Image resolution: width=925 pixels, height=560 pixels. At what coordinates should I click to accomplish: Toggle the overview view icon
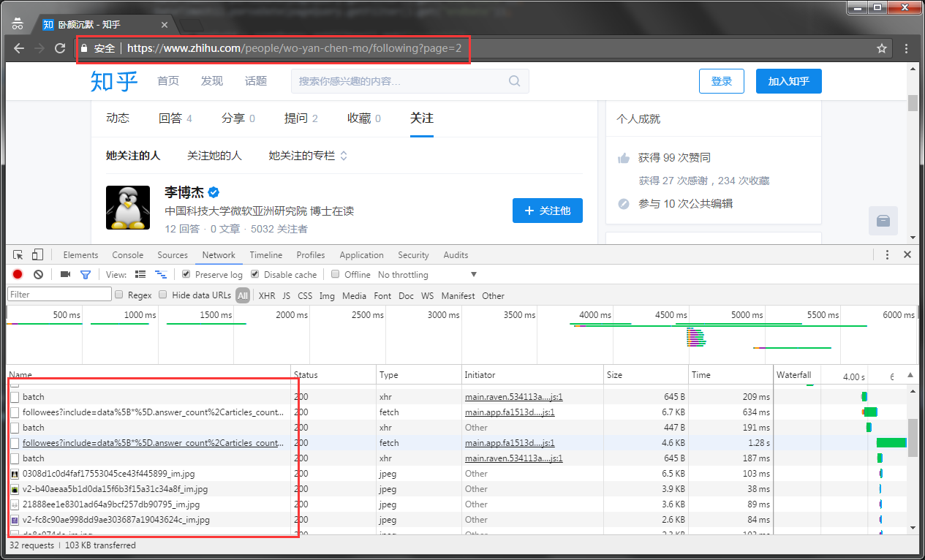(160, 274)
